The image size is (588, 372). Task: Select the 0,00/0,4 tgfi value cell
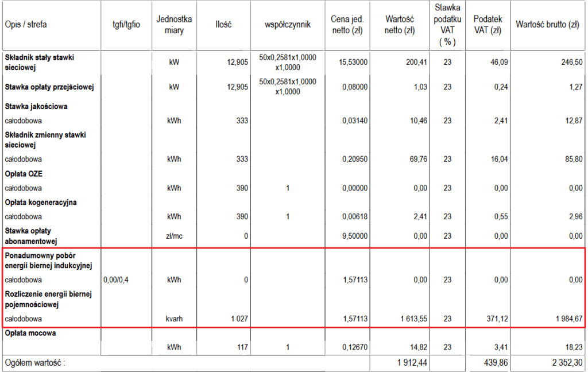117,280
